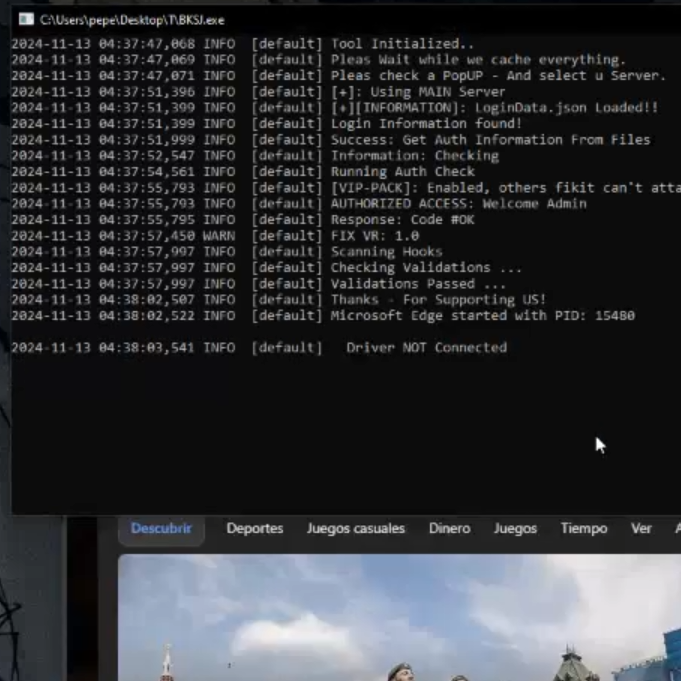Viewport: 681px width, 681px height.
Task: Show the Tiempo tab
Action: [583, 528]
